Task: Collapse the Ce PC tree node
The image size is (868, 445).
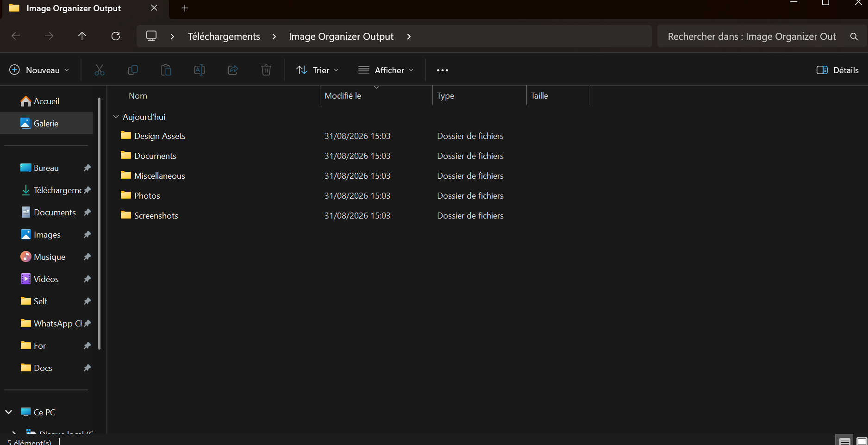Action: point(8,412)
